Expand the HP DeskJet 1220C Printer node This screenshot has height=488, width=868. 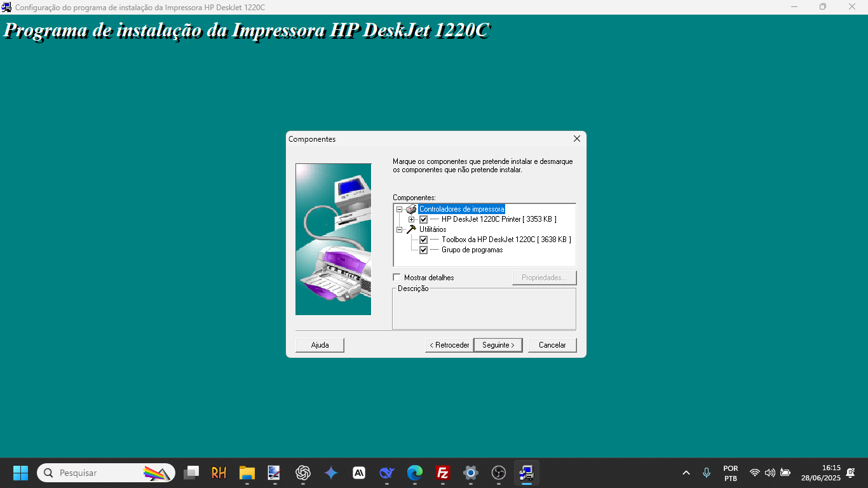pyautogui.click(x=411, y=219)
